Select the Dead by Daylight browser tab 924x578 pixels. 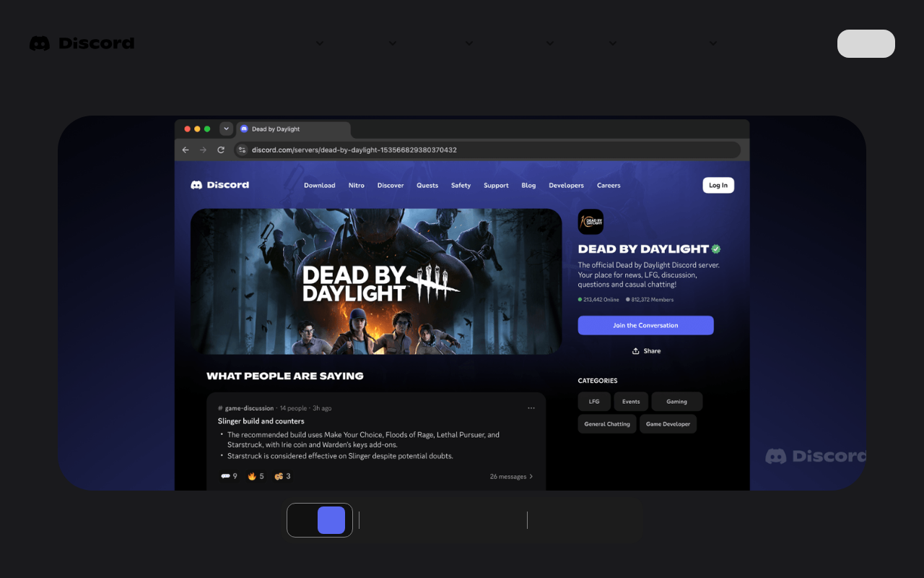[x=292, y=129]
